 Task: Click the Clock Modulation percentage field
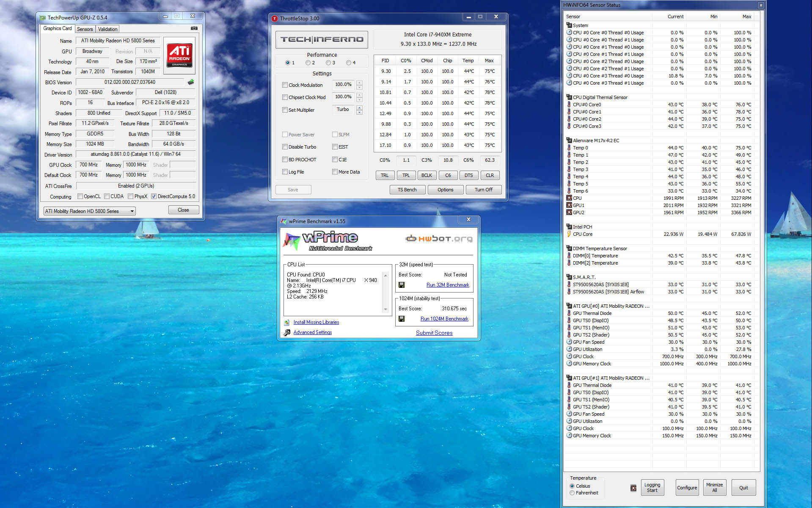point(343,85)
